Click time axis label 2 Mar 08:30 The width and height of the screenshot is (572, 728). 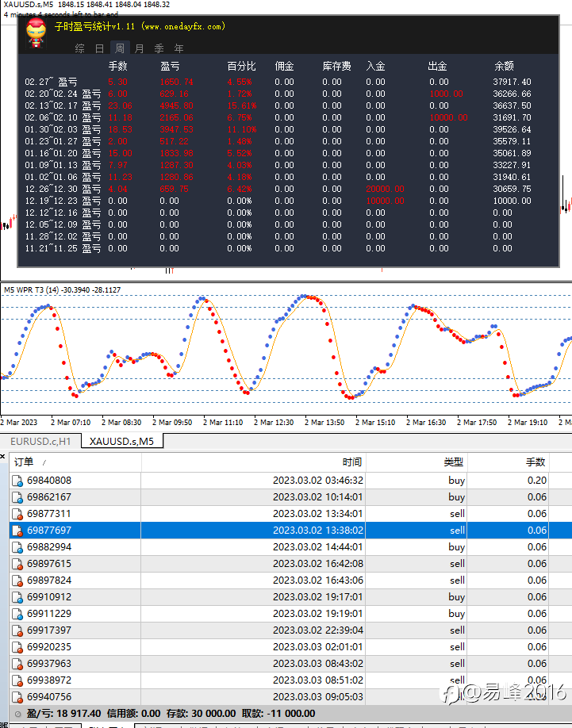click(x=121, y=423)
